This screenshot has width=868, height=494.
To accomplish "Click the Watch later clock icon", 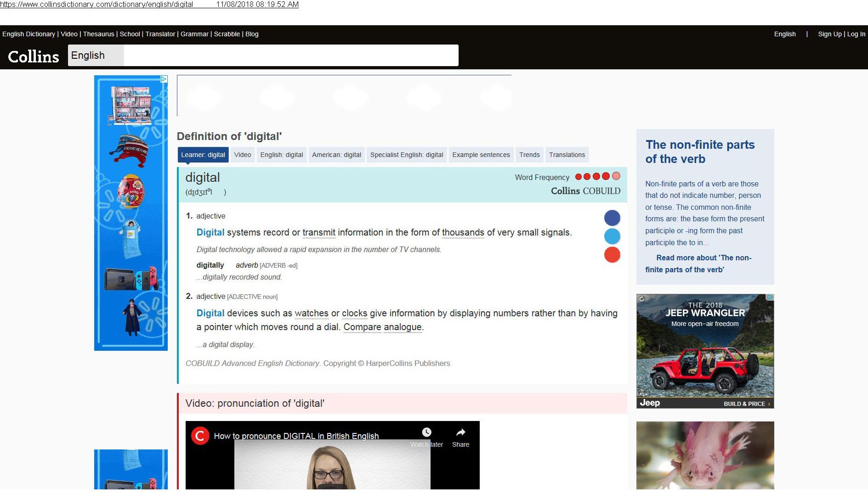I will pos(426,432).
